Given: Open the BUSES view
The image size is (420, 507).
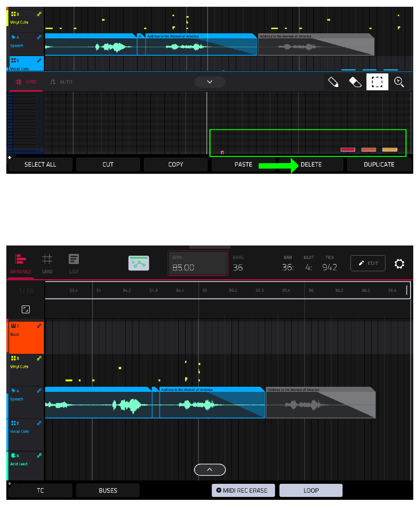Looking at the screenshot, I should coord(108,491).
